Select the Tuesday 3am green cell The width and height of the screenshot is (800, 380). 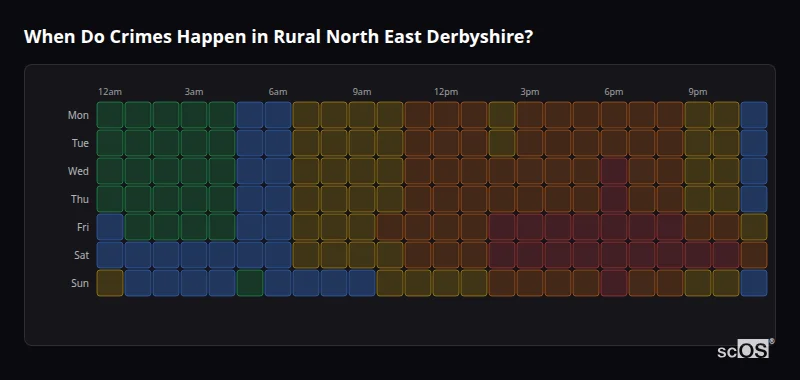pos(194,143)
